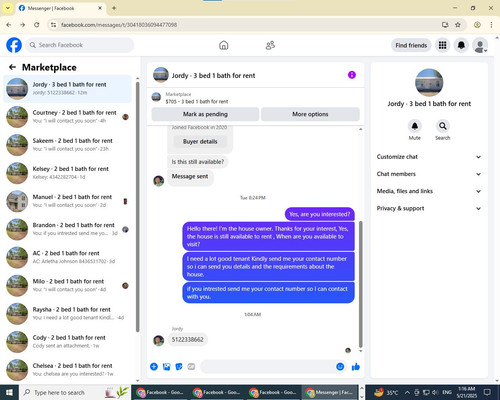Image resolution: width=500 pixels, height=400 pixels.
Task: Open the Home icon in top navigation
Action: 224,45
